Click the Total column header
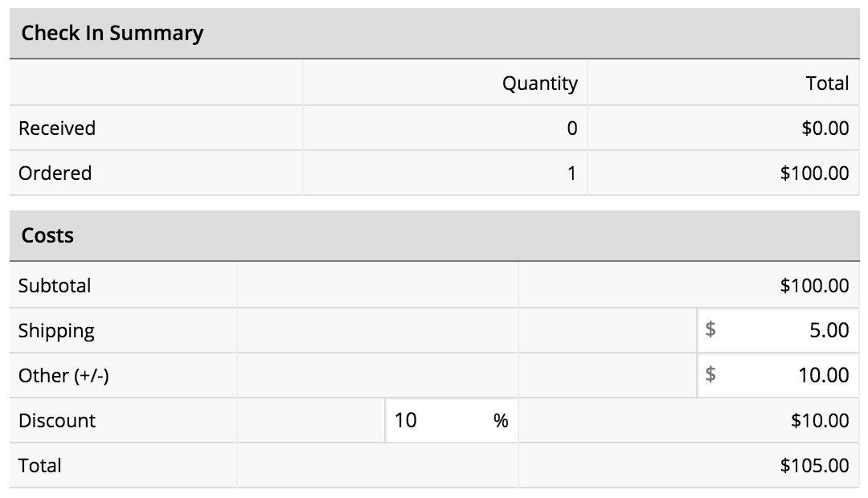 pos(832,83)
